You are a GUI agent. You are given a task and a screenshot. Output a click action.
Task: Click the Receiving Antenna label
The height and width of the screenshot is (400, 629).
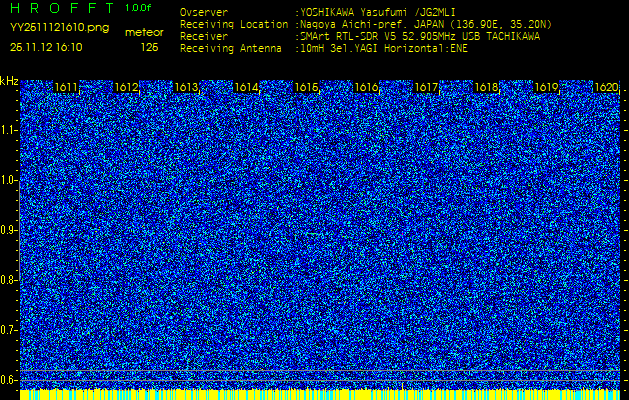point(231,49)
